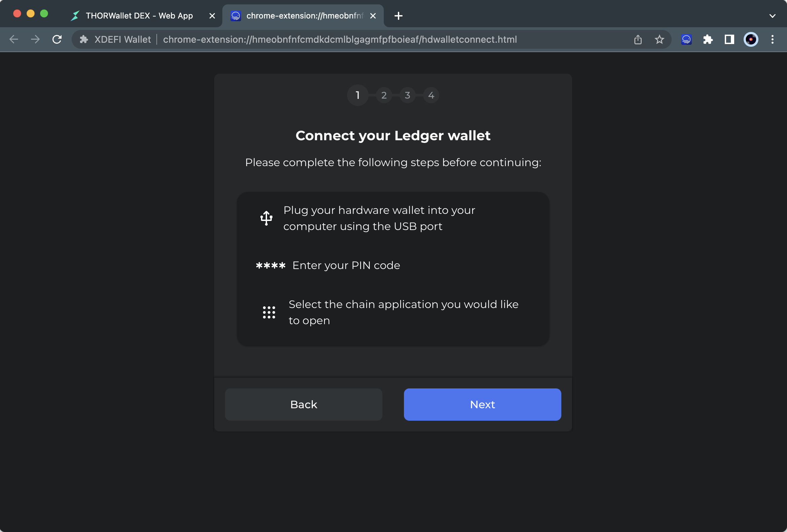Click the share page icon in address bar
787x532 pixels.
tap(638, 40)
